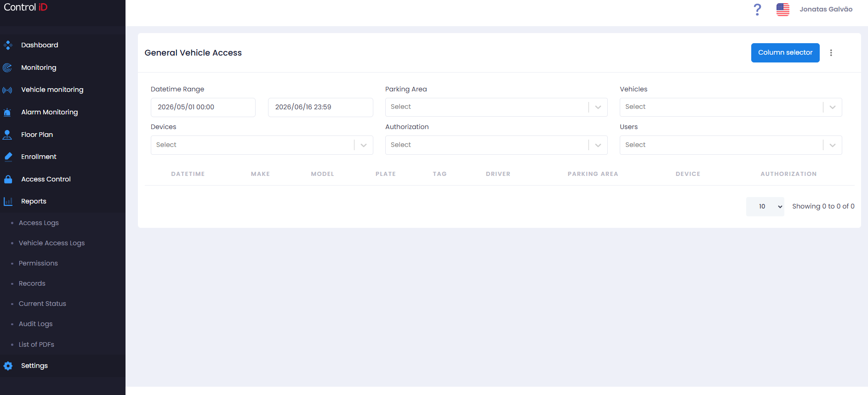This screenshot has height=395, width=868.
Task: Click the start datetime input field
Action: pos(203,107)
